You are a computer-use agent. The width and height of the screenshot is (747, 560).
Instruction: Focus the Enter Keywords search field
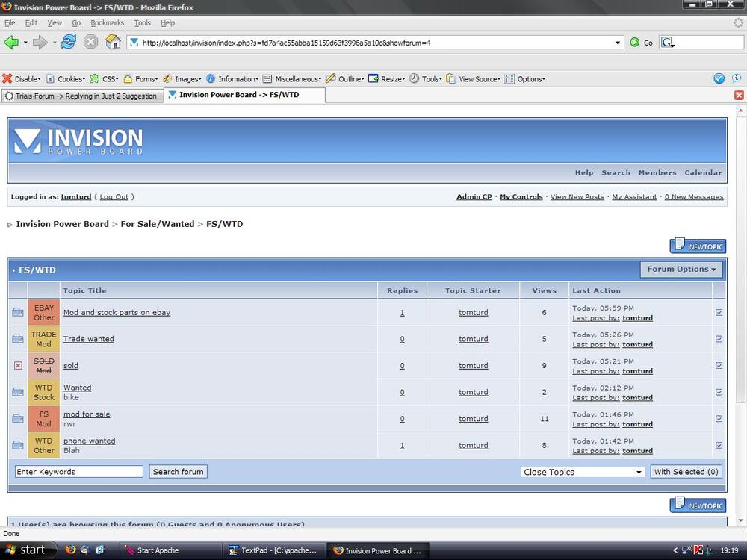tap(78, 471)
